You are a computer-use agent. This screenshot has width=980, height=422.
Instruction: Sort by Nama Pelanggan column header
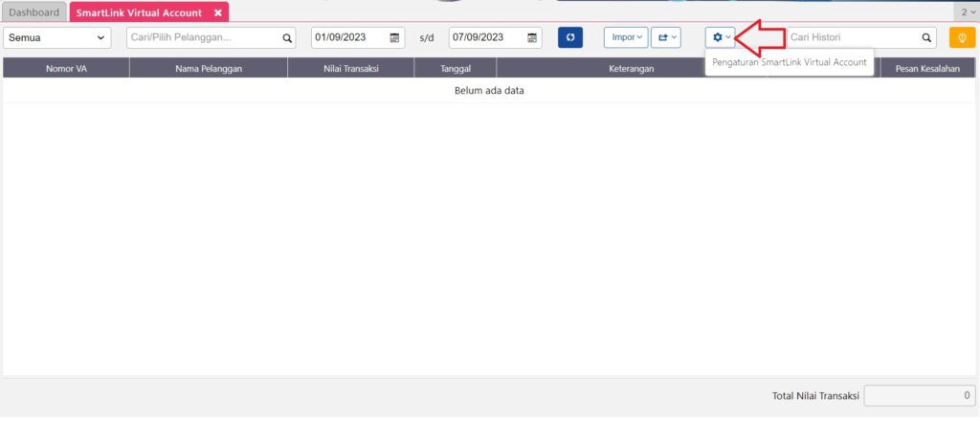coord(209,68)
